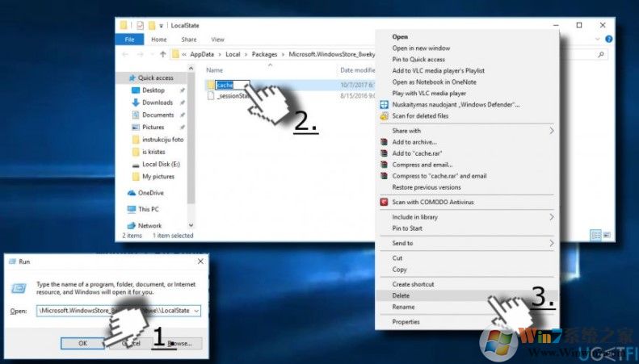Viewport: 639px width, 364px height.
Task: Click the Help question mark icon
Action: (x=609, y=39)
